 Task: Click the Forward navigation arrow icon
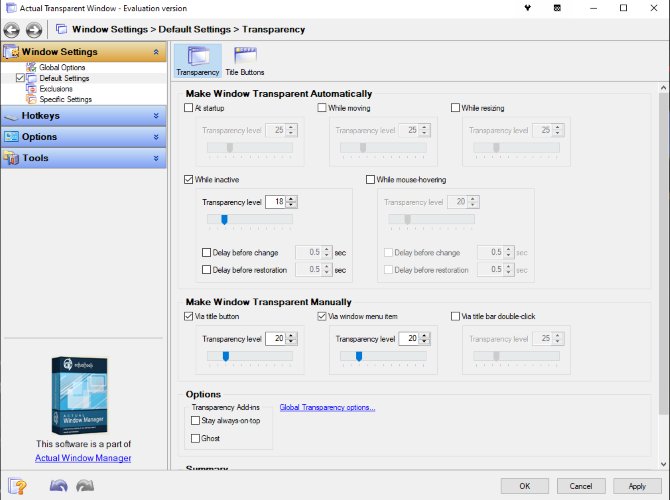point(34,30)
